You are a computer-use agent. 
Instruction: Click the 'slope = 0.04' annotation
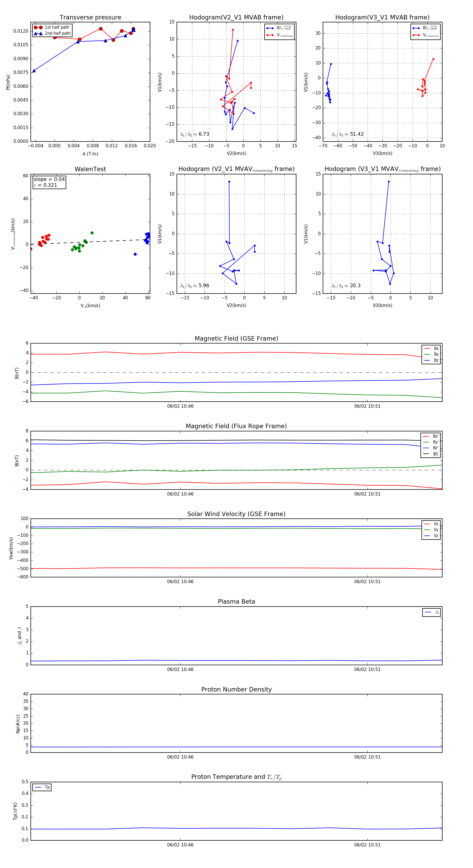49,179
